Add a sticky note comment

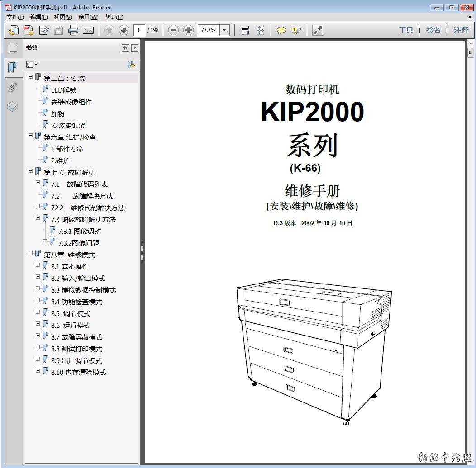tap(281, 30)
